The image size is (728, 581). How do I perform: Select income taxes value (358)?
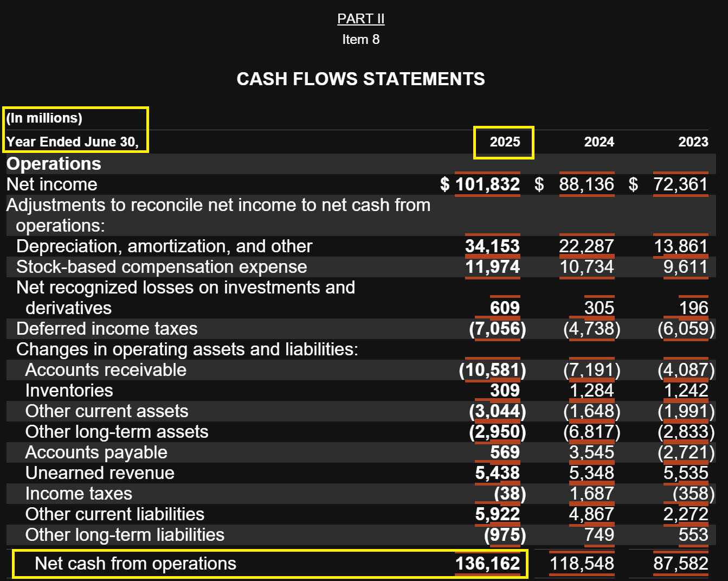693,494
